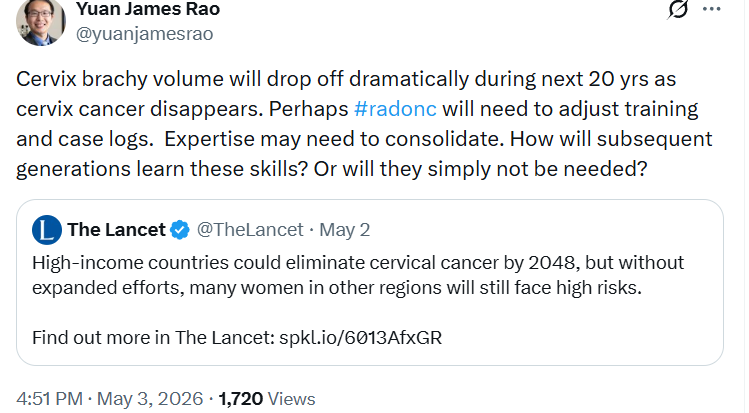Open the @yuanjamesrao handle link
Screen dimensions: 749x413
pos(144,34)
